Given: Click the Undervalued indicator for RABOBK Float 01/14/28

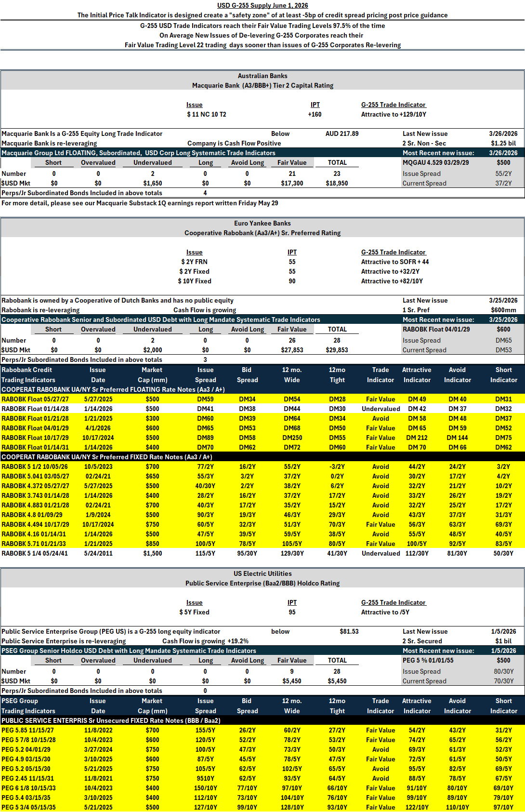Looking at the screenshot, I should tap(381, 409).
